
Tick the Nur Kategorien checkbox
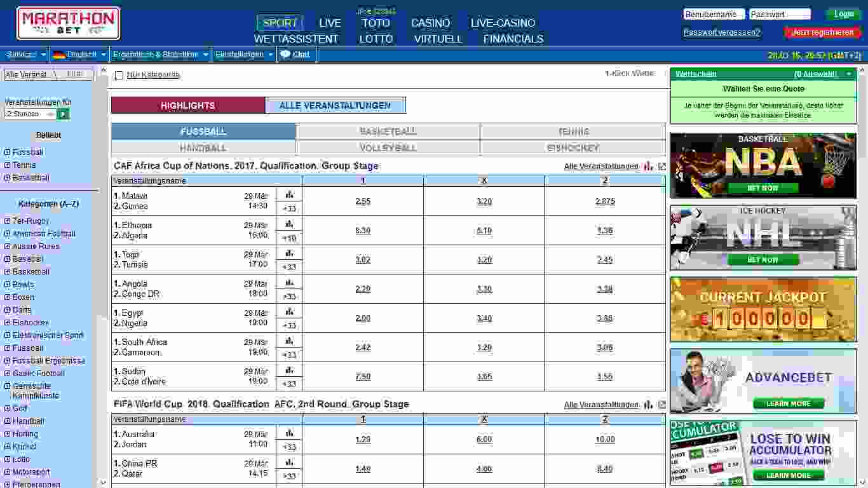(119, 76)
